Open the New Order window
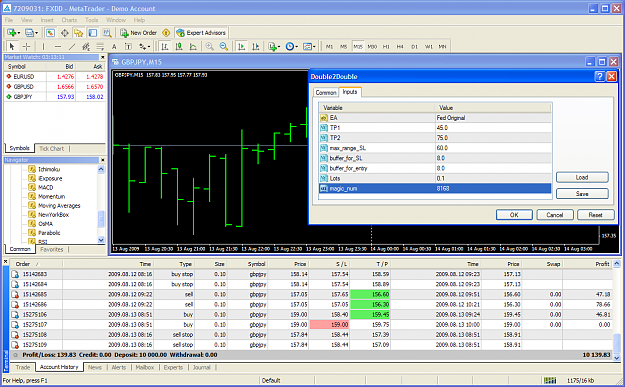Screen dimensions: 625x387 (139, 33)
